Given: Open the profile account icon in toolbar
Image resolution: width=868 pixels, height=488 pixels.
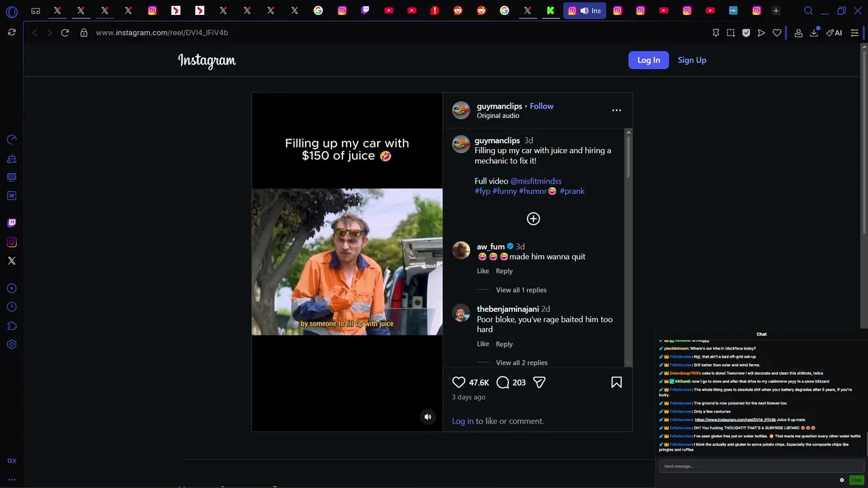Looking at the screenshot, I should pos(799,33).
